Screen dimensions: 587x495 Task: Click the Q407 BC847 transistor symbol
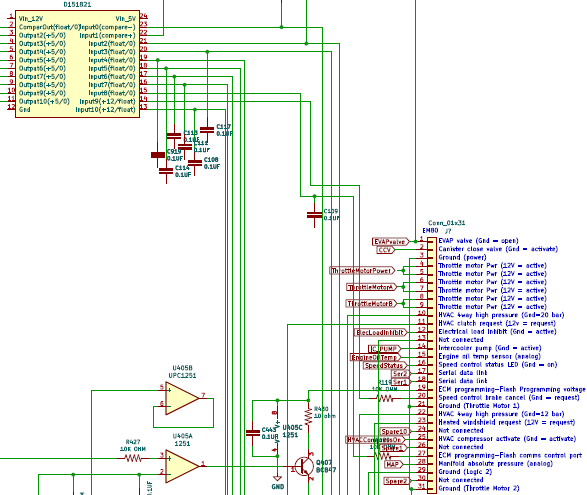(304, 467)
